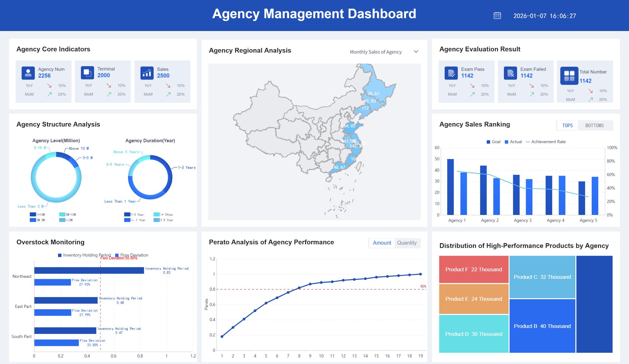Click the calendar icon in the header
Screen dimensions: 629x364
tap(497, 16)
